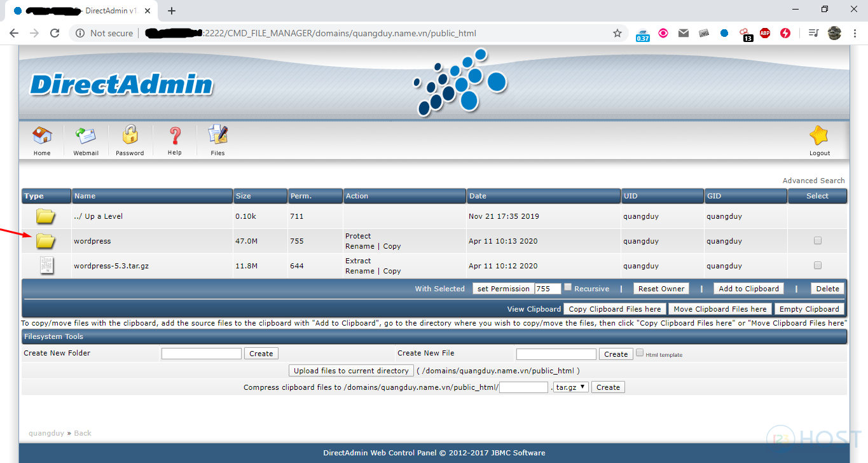Click the Empty Clipboard button
Screen dimensions: 868x463
tap(809, 309)
